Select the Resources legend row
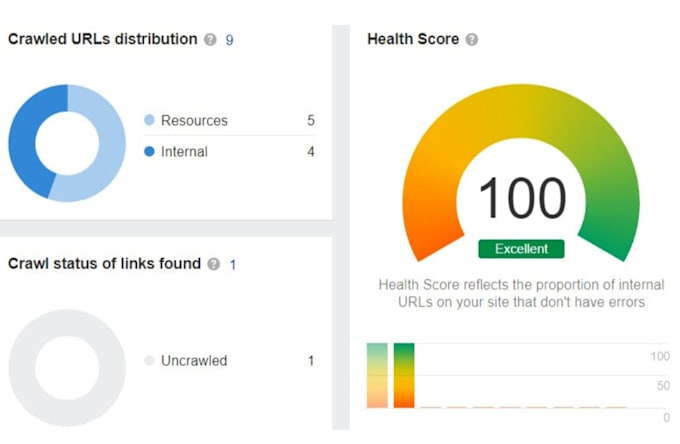Viewport: 680px width, 444px height. tap(229, 120)
